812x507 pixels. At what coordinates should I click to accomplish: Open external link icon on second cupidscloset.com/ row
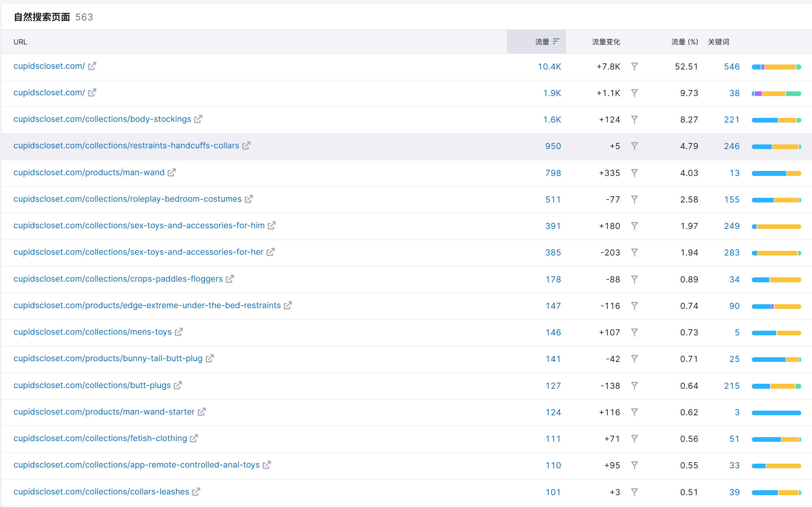[92, 92]
